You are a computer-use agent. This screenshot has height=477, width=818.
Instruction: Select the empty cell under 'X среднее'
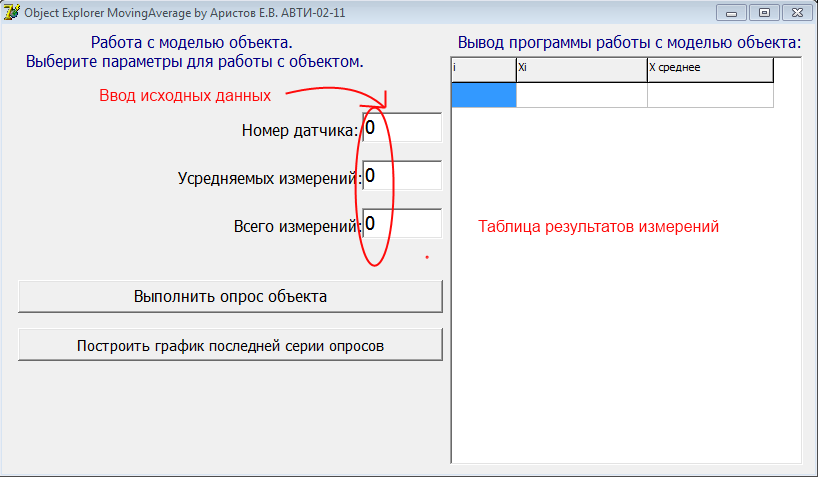click(x=711, y=95)
